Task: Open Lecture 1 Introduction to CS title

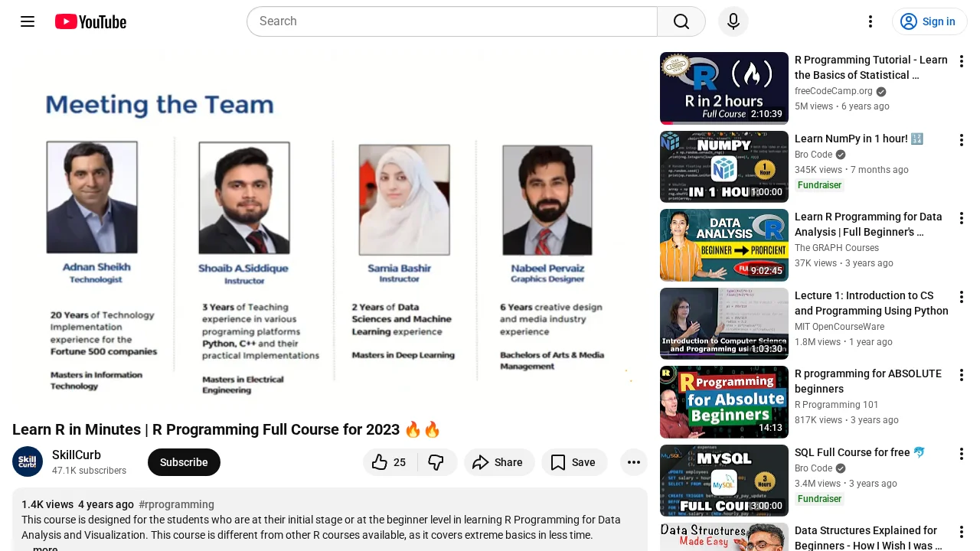Action: pos(871,303)
